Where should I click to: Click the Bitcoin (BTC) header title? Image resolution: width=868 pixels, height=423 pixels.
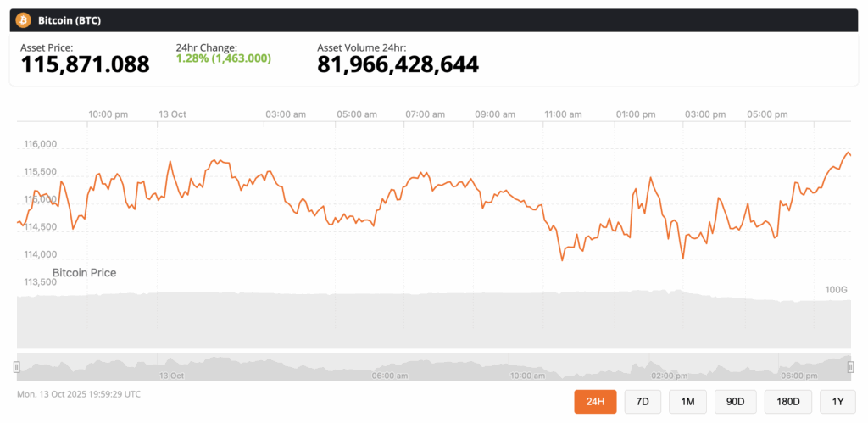coord(70,19)
